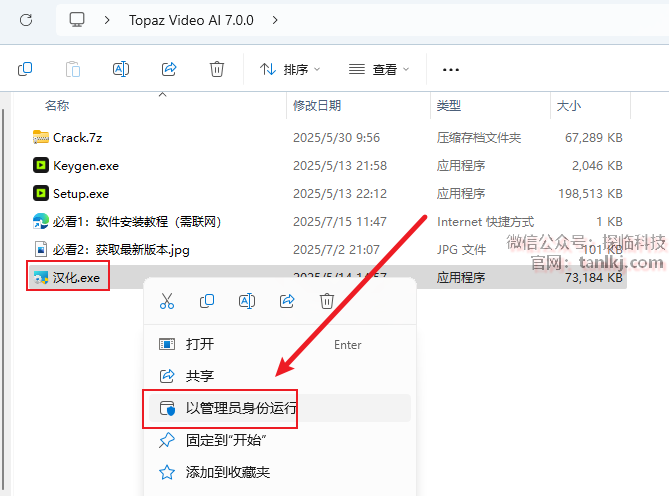This screenshot has width=669, height=496.
Task: Select the Keygen.exe file
Action: (x=85, y=165)
